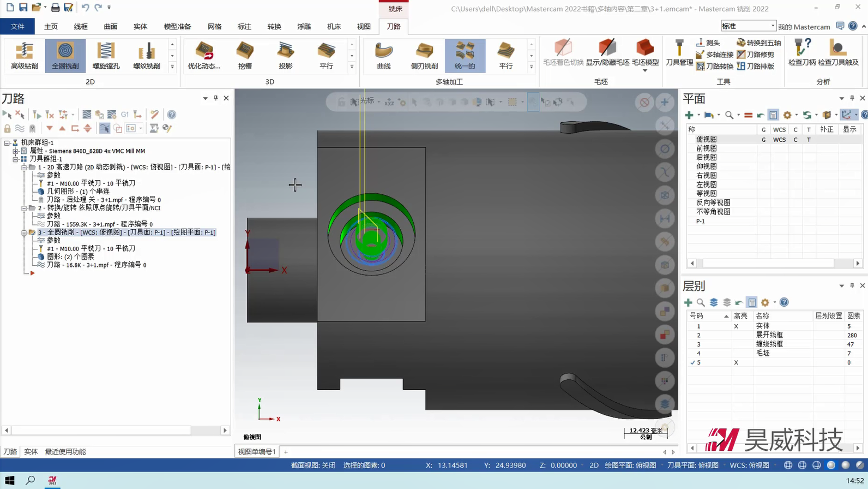Click the 检查刀柄 analysis icon

tap(802, 53)
